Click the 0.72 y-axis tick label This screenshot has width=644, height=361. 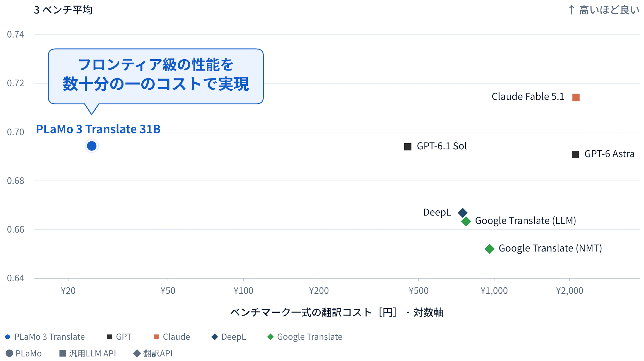(x=16, y=83)
